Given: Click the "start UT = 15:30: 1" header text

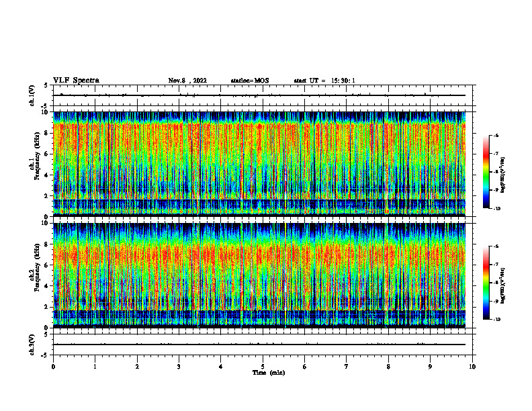Looking at the screenshot, I should pos(324,81).
